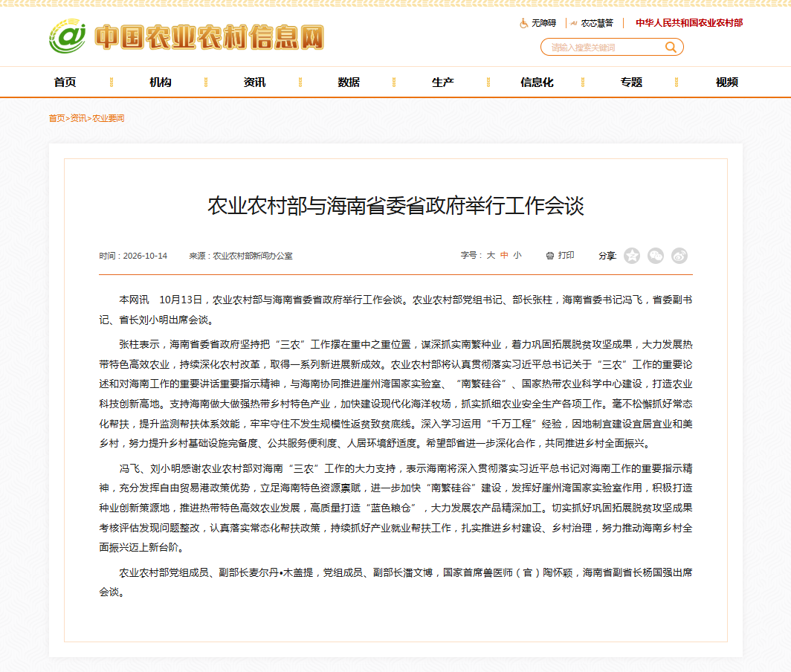The width and height of the screenshot is (791, 672).
Task: Click breadcrumb link 资讯
Action: click(x=78, y=118)
